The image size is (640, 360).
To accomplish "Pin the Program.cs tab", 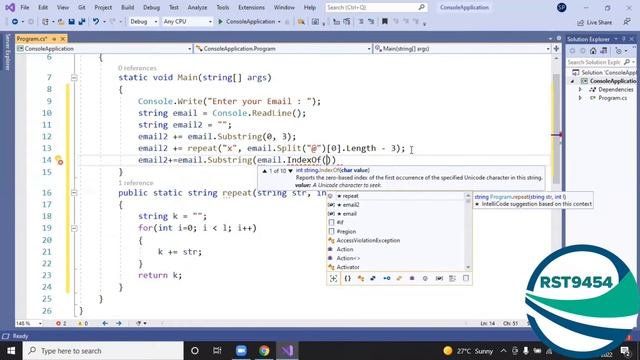I will click(54, 39).
